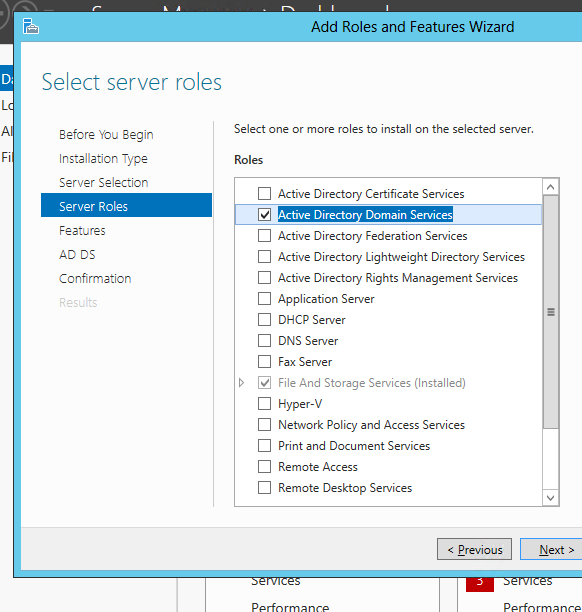Check Remote Desktop Services checkbox
The height and width of the screenshot is (612, 582).
coord(264,488)
